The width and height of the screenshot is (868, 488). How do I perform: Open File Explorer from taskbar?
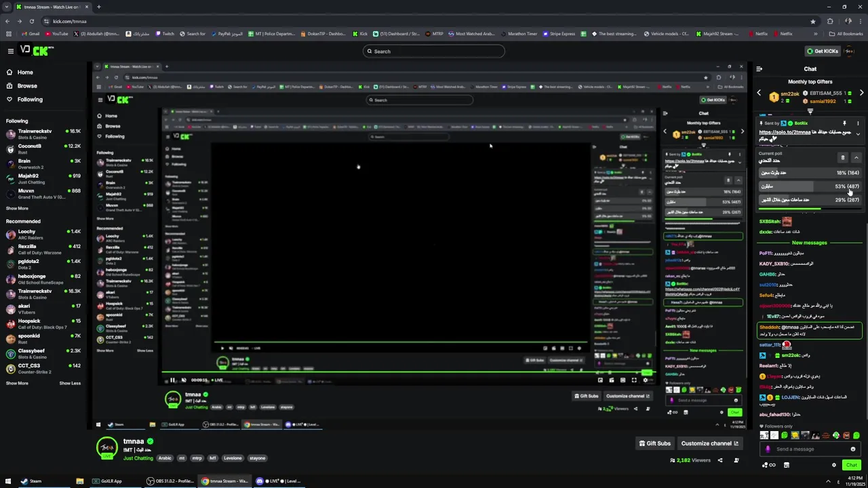click(80, 481)
